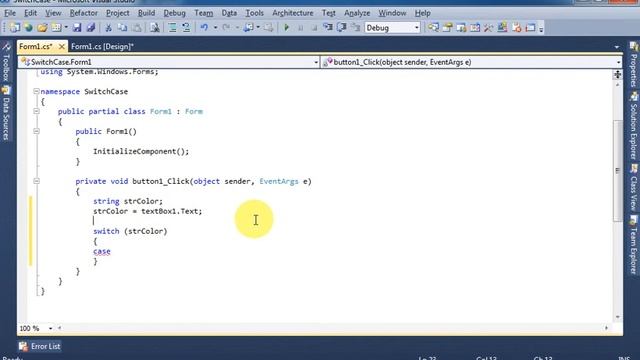Click the New Project toolbar icon
Image resolution: width=640 pixels, height=360 pixels.
tap(15, 28)
